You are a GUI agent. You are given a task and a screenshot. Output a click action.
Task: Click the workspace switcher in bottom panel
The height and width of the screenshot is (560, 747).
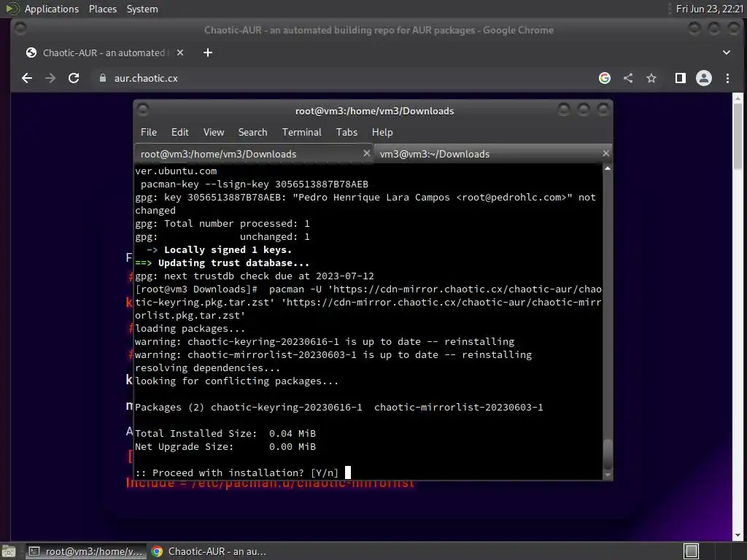point(691,551)
